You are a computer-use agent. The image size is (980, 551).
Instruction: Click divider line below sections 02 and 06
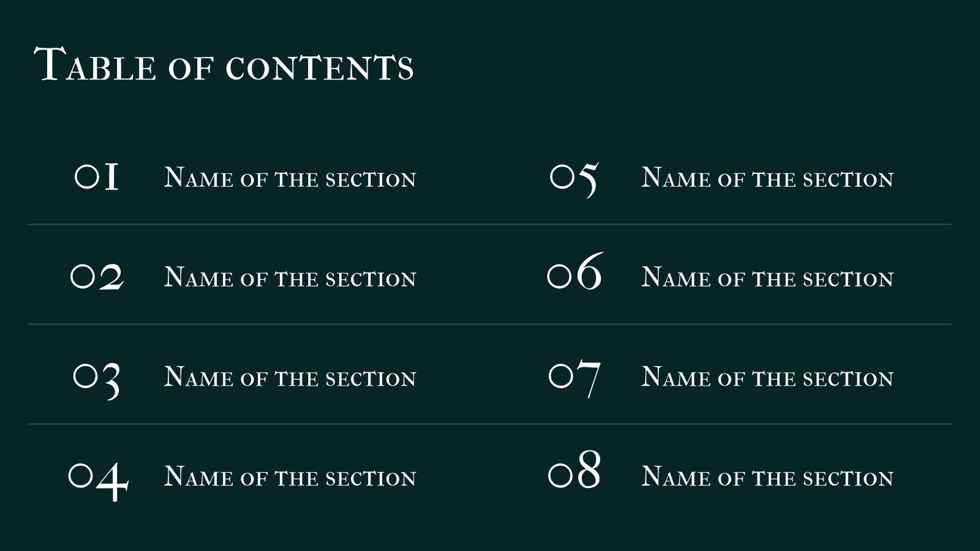[x=490, y=324]
